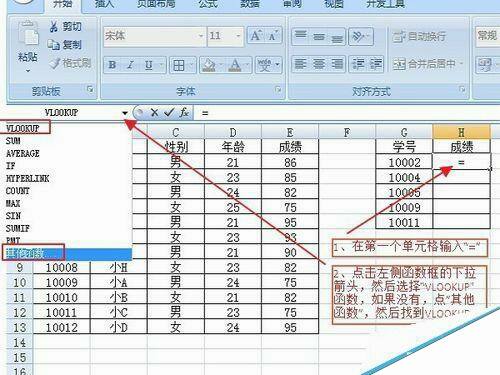Cancel formula entry with the X icon
This screenshot has height=375, width=500.
(154, 113)
